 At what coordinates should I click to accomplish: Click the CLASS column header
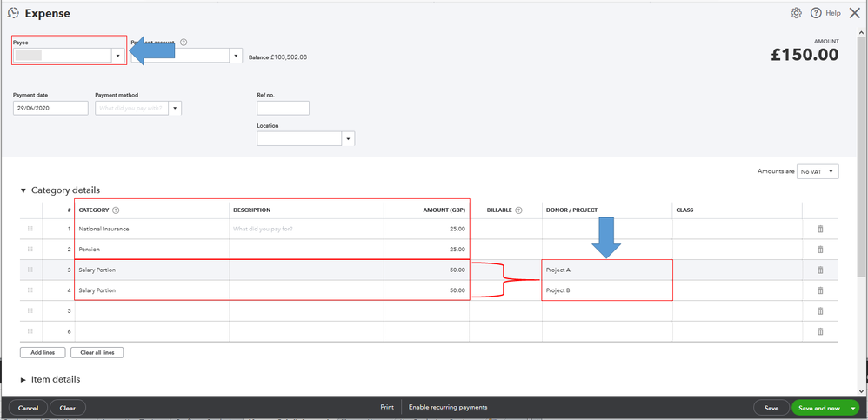684,210
